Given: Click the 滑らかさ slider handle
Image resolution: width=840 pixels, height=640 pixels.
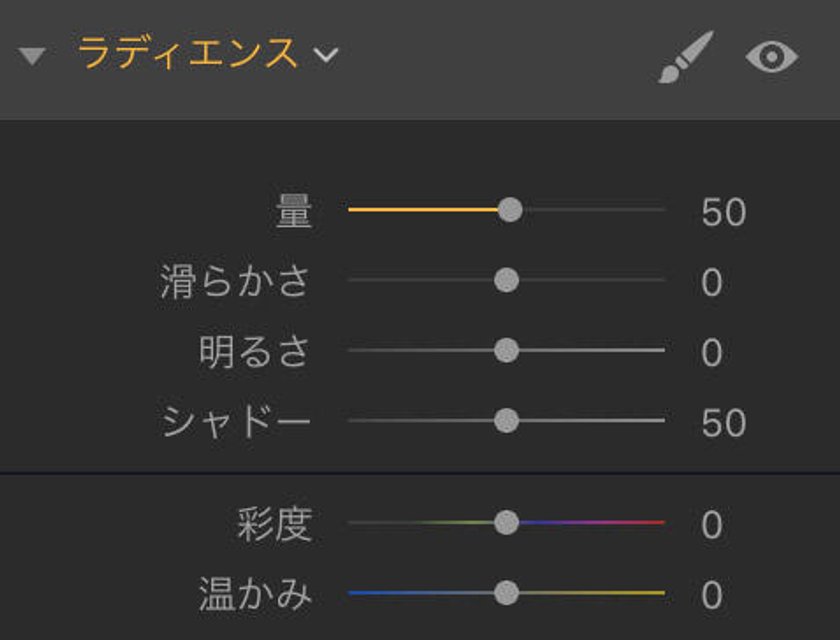Looking at the screenshot, I should [x=506, y=280].
